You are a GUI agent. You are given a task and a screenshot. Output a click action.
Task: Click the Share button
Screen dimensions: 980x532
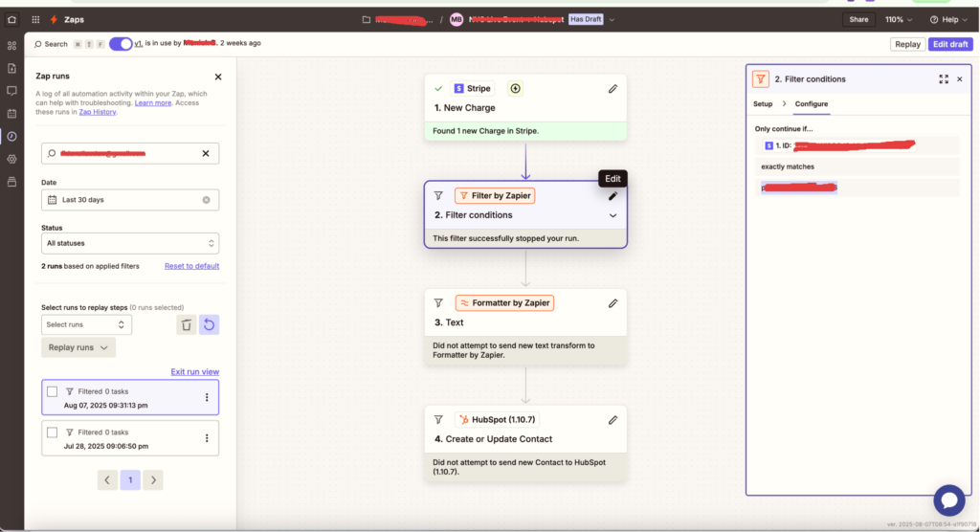858,19
